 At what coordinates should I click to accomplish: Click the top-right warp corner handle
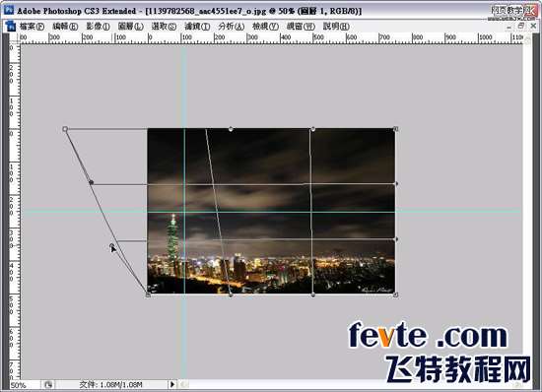pyautogui.click(x=396, y=129)
